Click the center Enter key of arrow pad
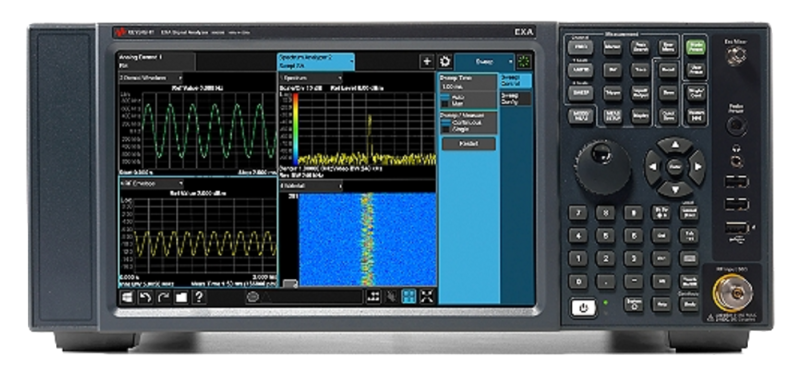The image size is (804, 375). (675, 167)
